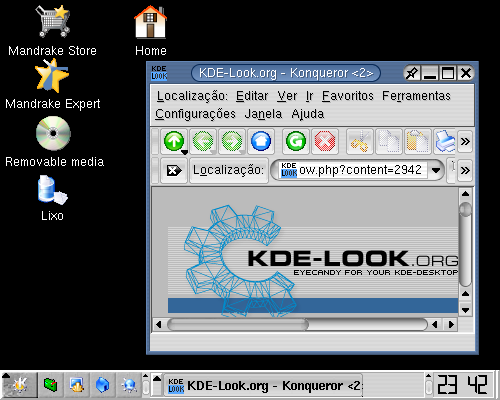Image resolution: width=500 pixels, height=400 pixels.
Task: Click KDE Look window menu icon in titlebar
Action: pos(159,73)
